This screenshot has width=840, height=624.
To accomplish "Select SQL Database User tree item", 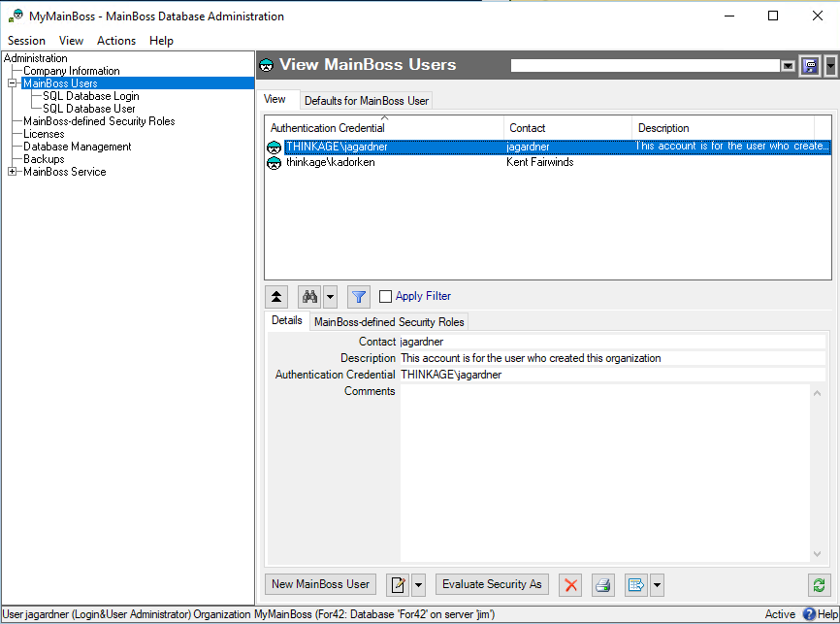I will coord(88,109).
